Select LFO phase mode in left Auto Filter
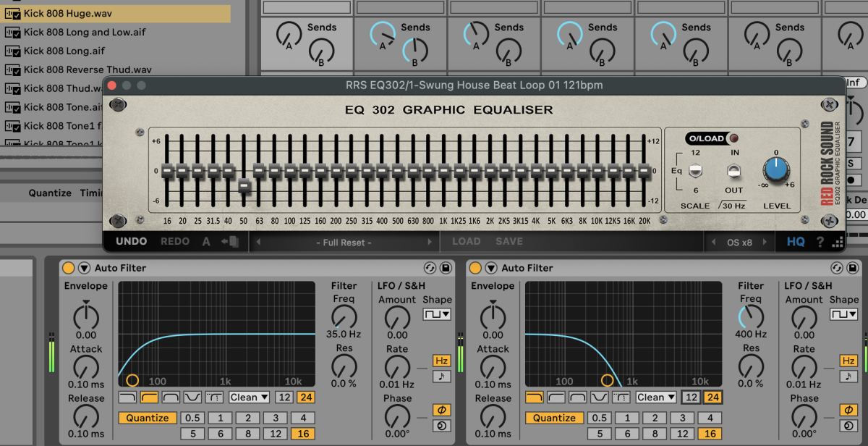 tap(441, 410)
